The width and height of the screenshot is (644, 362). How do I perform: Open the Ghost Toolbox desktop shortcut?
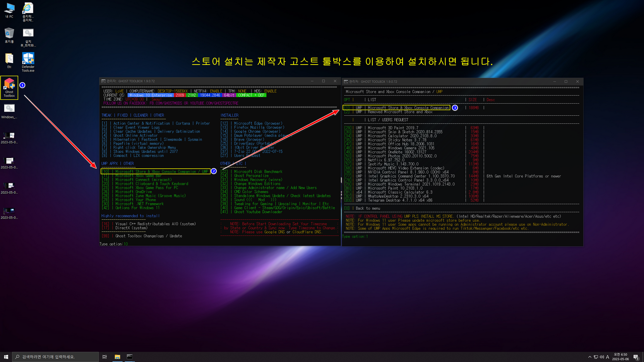click(9, 88)
